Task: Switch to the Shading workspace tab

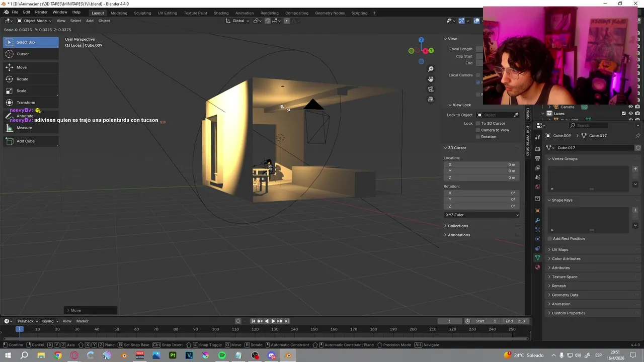Action: (221, 13)
